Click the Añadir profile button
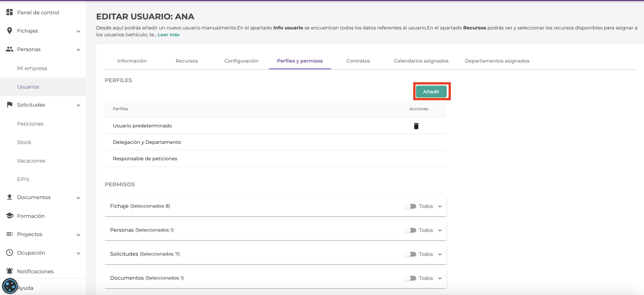 (431, 92)
